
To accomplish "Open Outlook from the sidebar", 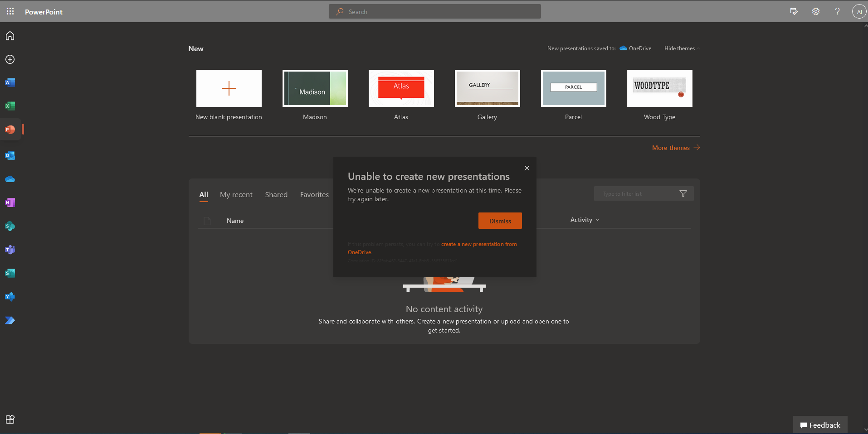I will pyautogui.click(x=10, y=156).
